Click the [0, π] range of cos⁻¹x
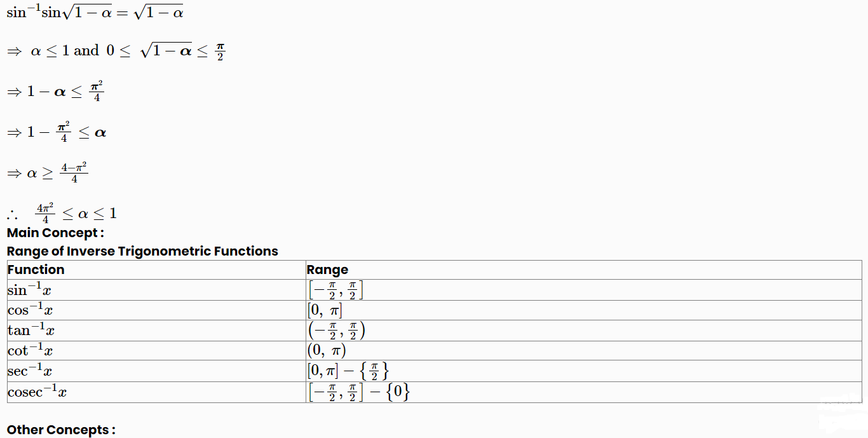Viewport: 868px width, 438px height. (325, 310)
